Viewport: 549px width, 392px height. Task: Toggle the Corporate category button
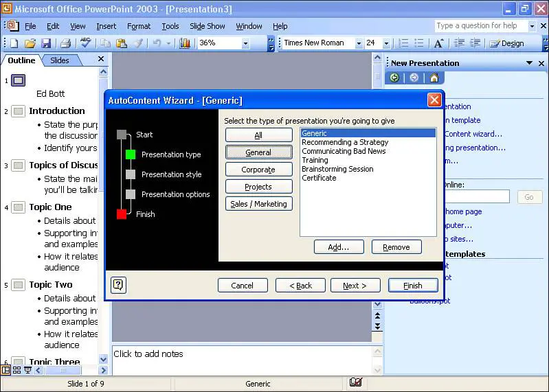(x=259, y=170)
